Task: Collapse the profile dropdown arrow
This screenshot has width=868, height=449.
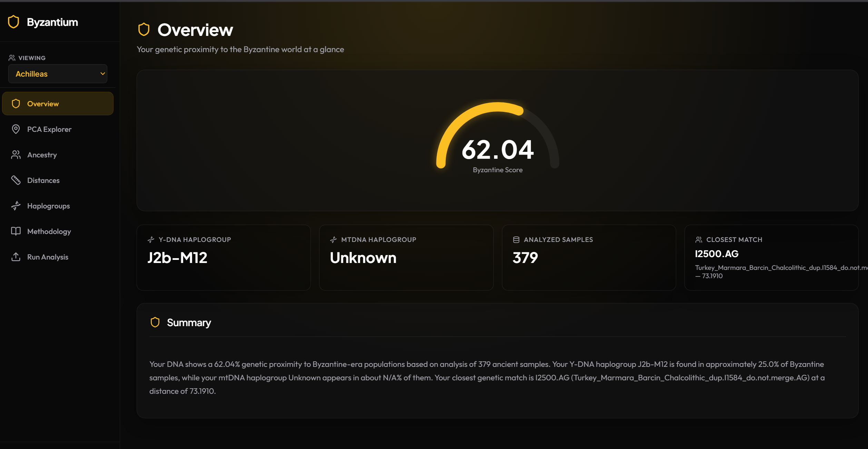Action: pyautogui.click(x=102, y=74)
